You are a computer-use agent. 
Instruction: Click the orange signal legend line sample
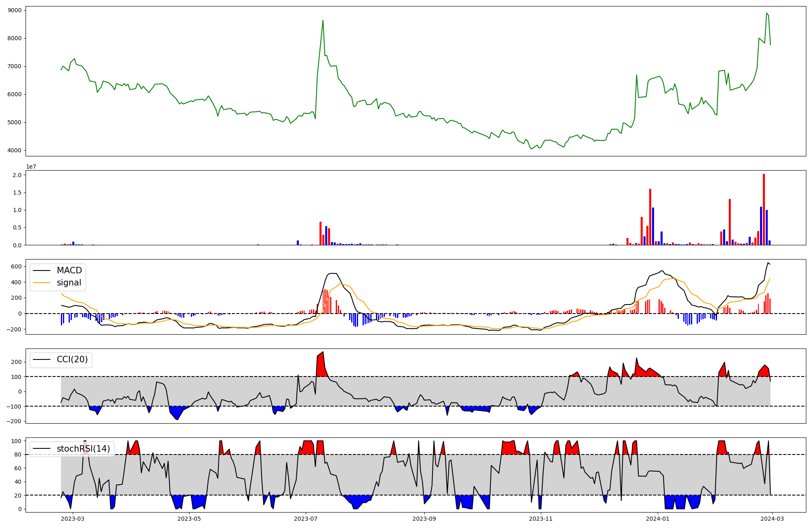41,283
